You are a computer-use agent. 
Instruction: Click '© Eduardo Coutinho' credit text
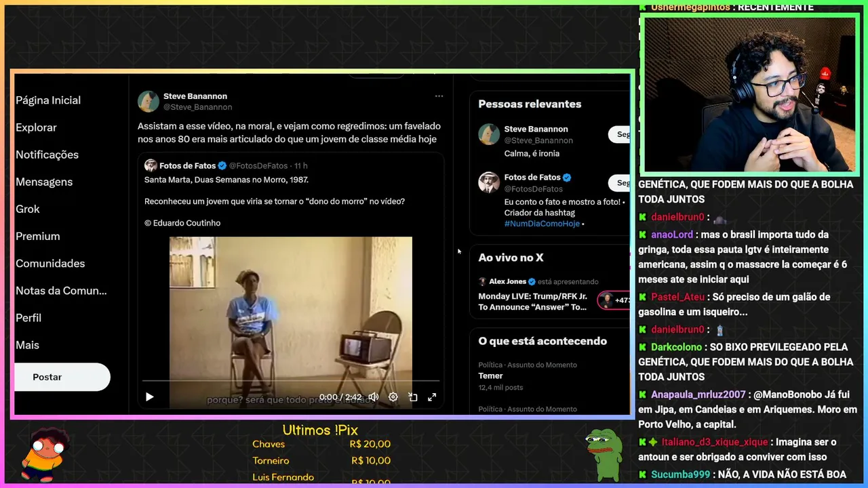coord(182,223)
